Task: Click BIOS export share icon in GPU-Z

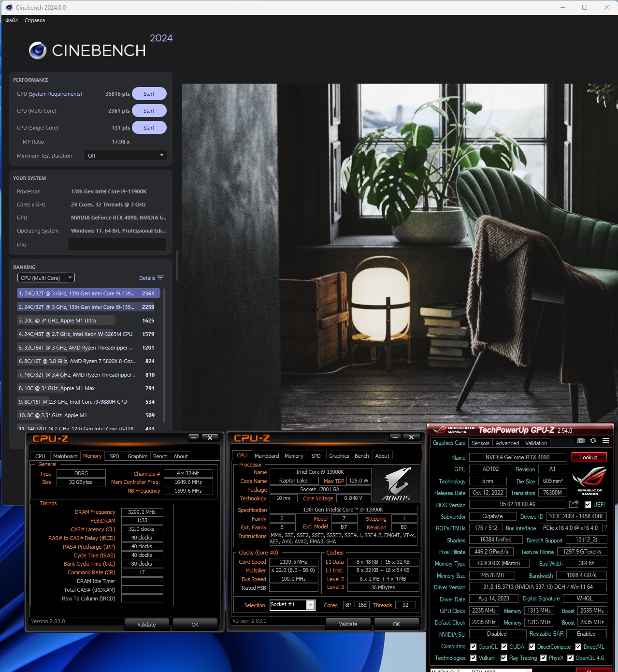Action: (x=574, y=504)
